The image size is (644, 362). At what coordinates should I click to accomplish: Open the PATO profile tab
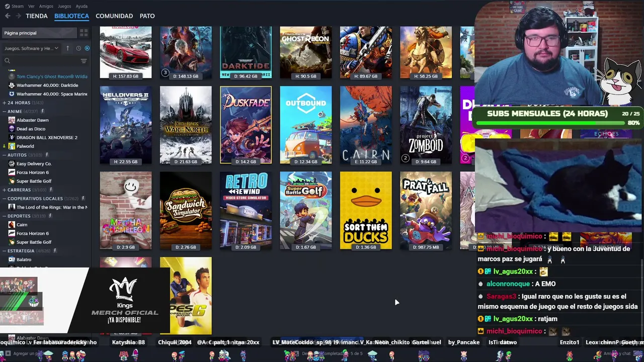point(147,16)
